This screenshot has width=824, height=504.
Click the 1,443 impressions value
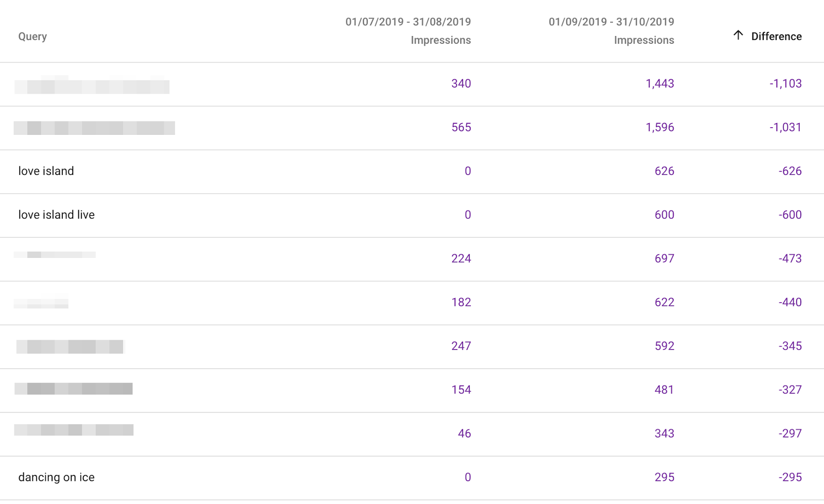click(660, 83)
